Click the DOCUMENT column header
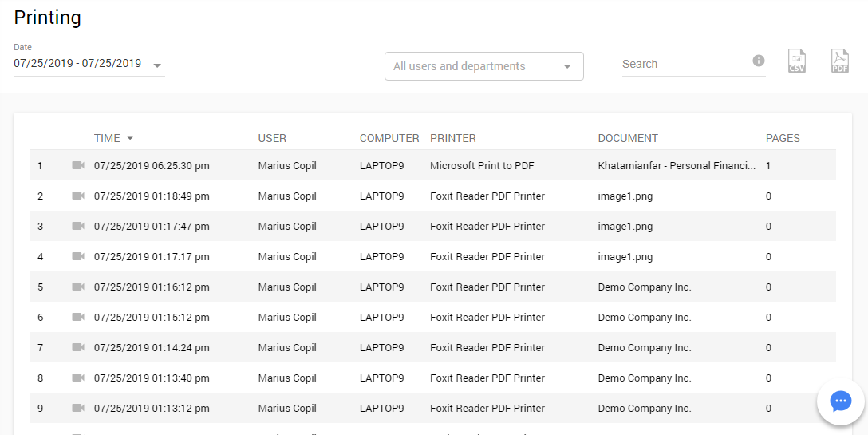This screenshot has height=435, width=868. (x=628, y=138)
